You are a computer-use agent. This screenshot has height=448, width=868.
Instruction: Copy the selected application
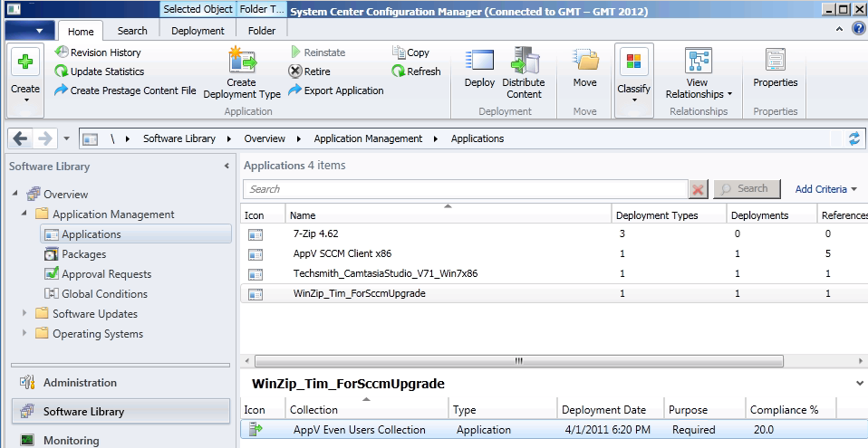(x=410, y=52)
